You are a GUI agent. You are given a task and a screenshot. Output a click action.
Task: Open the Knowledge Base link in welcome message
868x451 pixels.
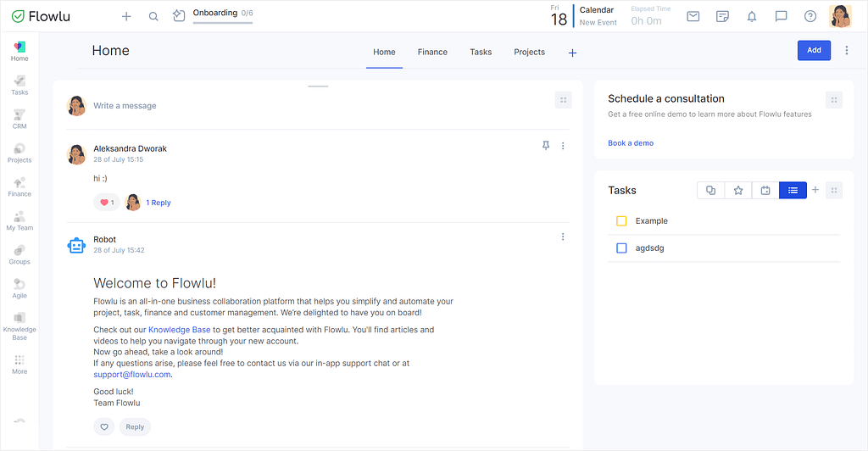pyautogui.click(x=180, y=330)
